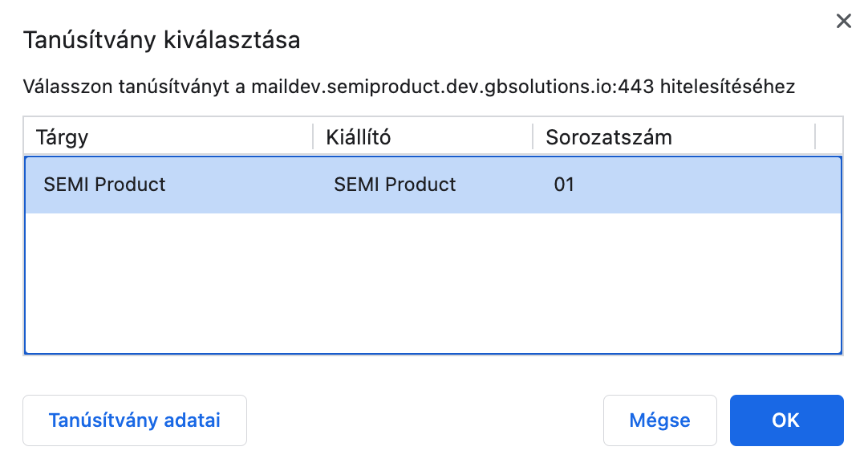Viewport: 868px width, 467px height.
Task: Click the Tárgy column header
Action: pos(62,136)
